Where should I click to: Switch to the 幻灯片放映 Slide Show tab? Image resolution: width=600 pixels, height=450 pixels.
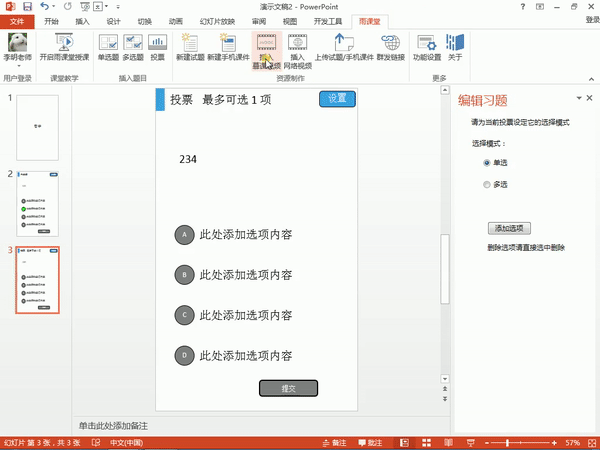coord(217,21)
